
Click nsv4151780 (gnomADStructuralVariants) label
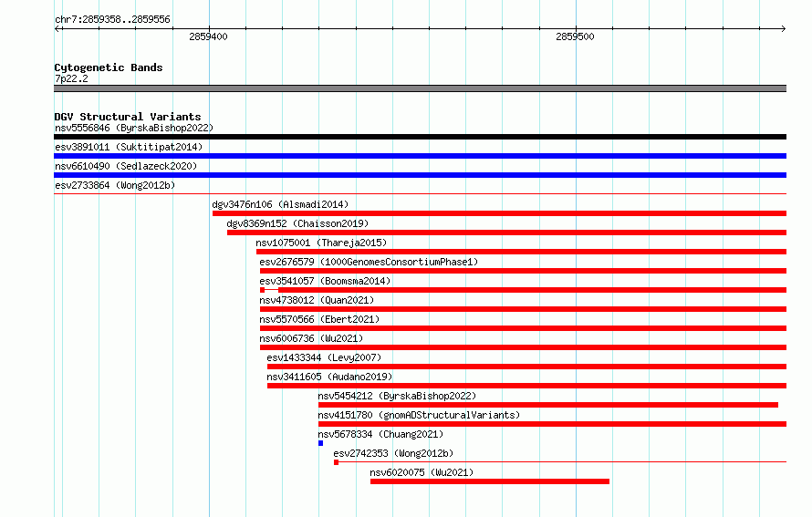coord(419,415)
